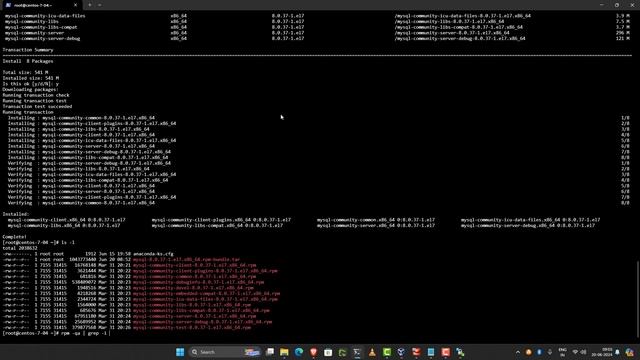The width and height of the screenshot is (640, 360).
Task: Click the 'Is this ok [y/d/N]: y' line
Action: [31, 84]
